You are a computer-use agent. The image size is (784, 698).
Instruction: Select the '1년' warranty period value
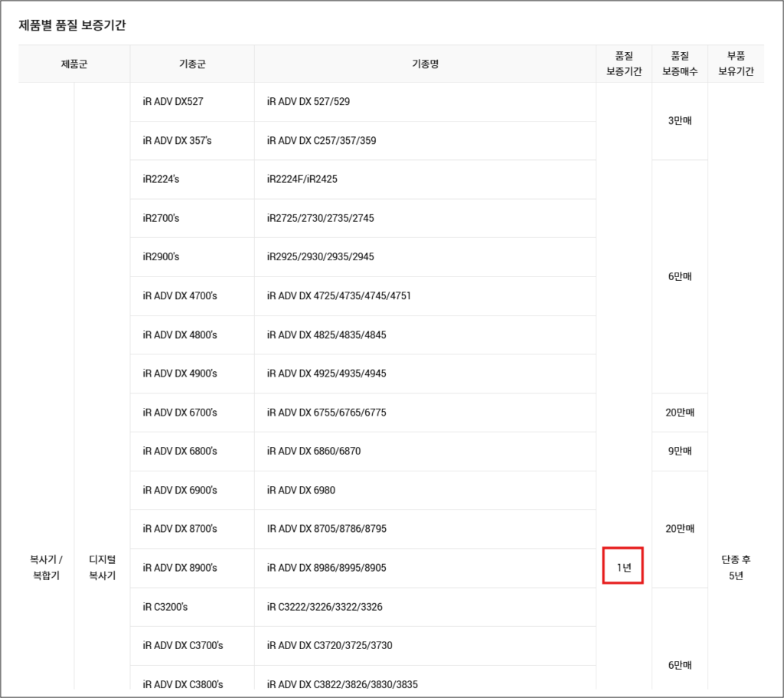coord(623,567)
